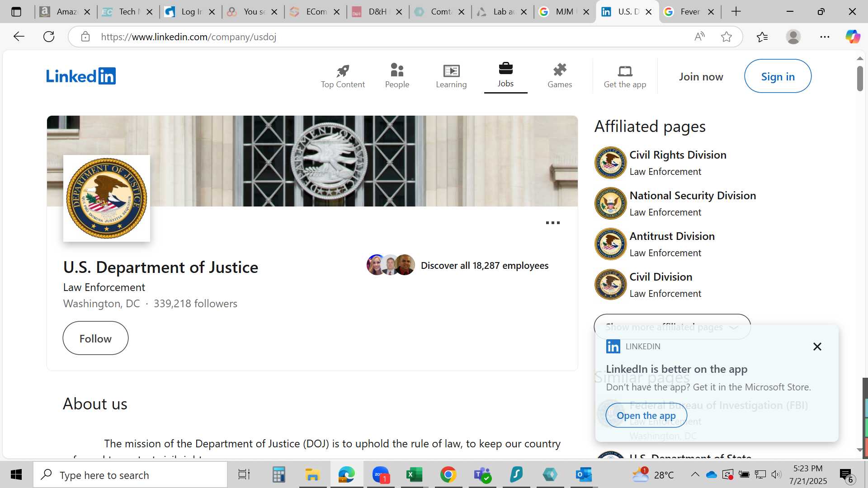The height and width of the screenshot is (488, 868).
Task: Close the LinkedIn app popup
Action: pyautogui.click(x=817, y=347)
